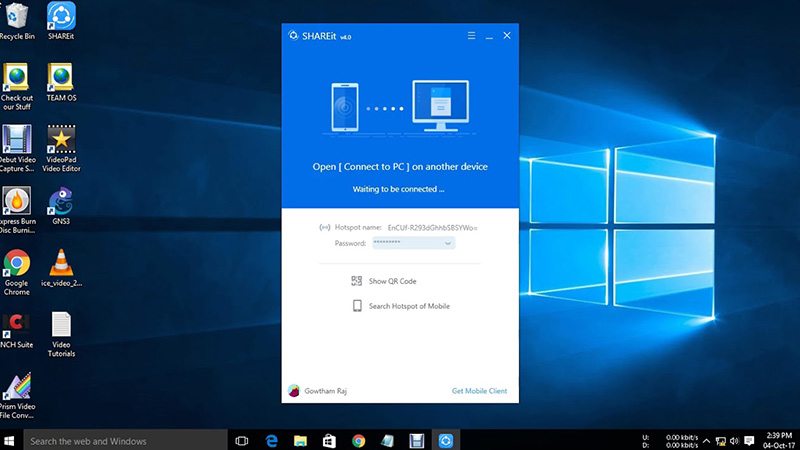
Task: Click the notebook app taskbar icon
Action: 388,441
